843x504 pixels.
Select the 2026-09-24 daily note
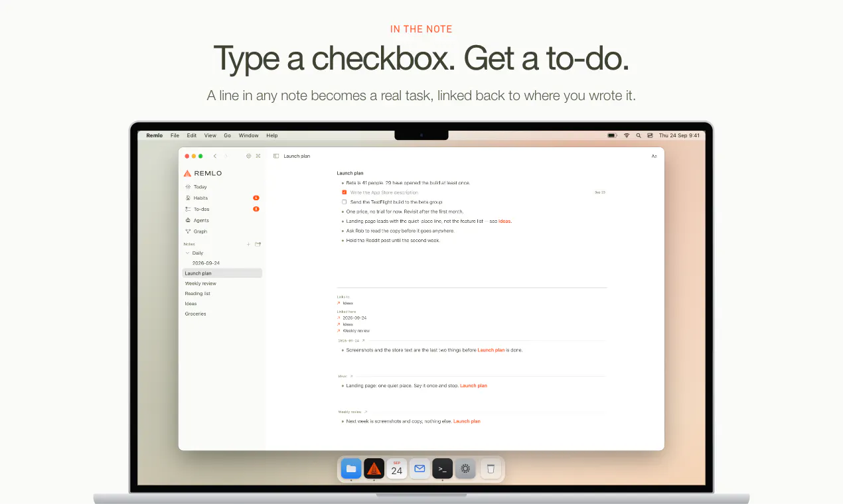[206, 263]
